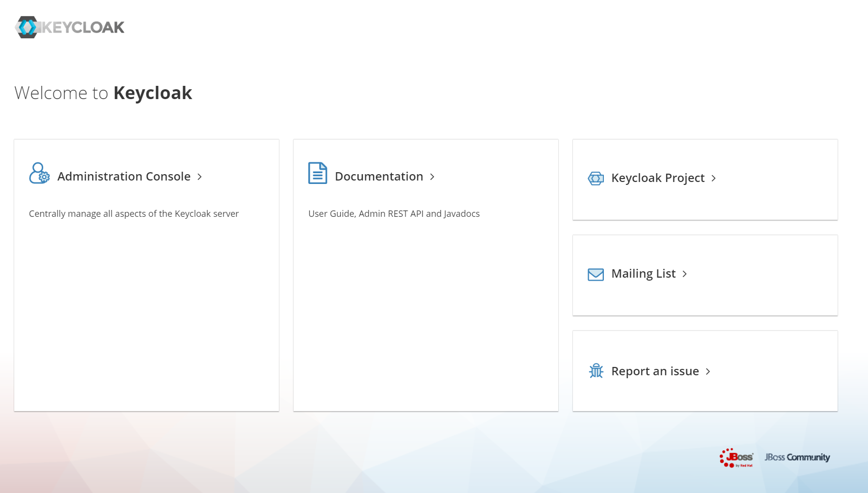
Task: Click 'User Guide, Admin REST API and Javadocs' text
Action: pos(394,214)
